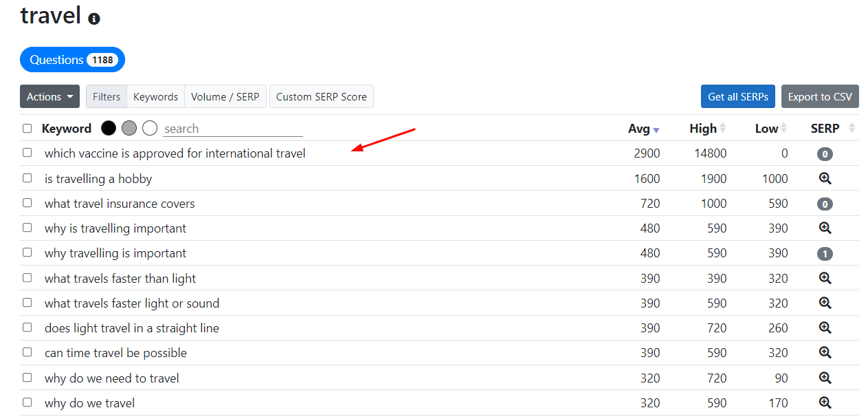Check the box for "is travelling a hobby"

point(27,178)
